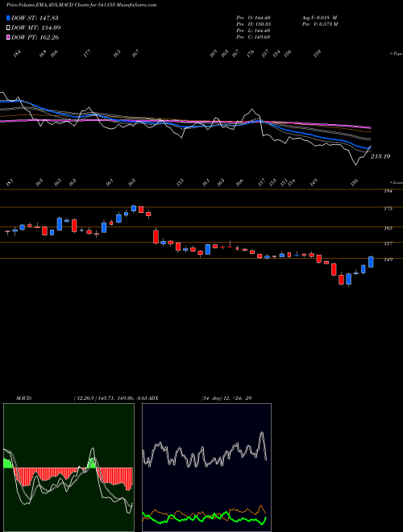
Task: Click the Pre V: 0.573 M text
Action: [x=319, y=24]
